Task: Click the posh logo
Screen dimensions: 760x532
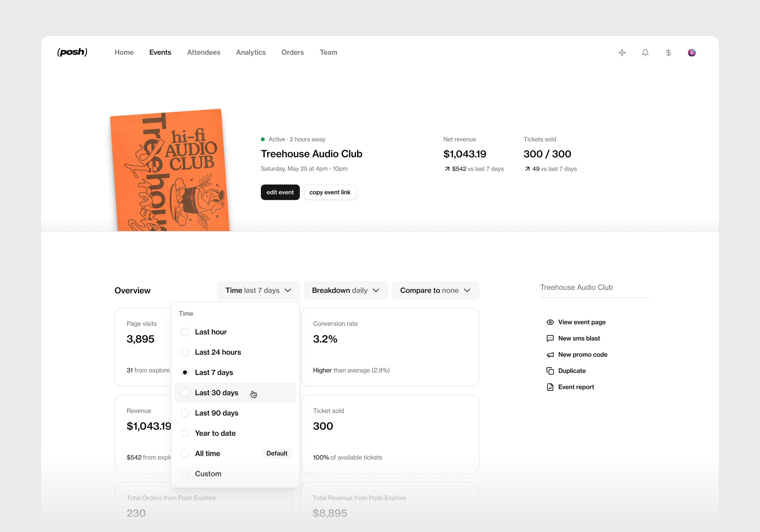Action: tap(72, 52)
